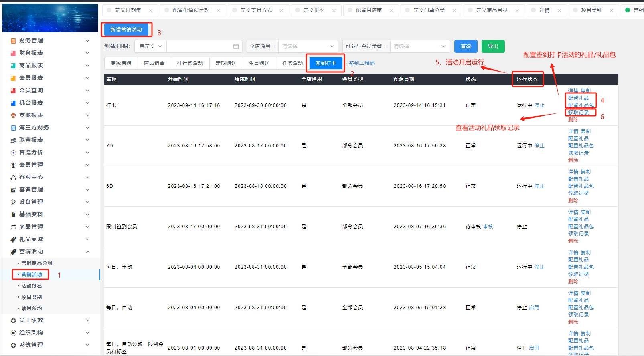Expand the 会员管理 menu chevron
Image resolution: width=644 pixels, height=356 pixels.
tap(87, 165)
